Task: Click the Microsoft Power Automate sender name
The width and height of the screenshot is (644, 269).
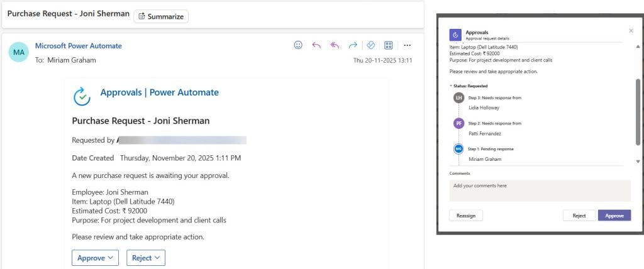Action: coord(79,46)
